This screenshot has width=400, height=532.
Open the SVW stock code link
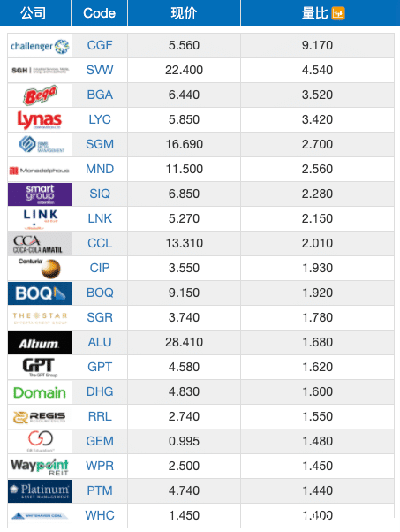coord(100,70)
